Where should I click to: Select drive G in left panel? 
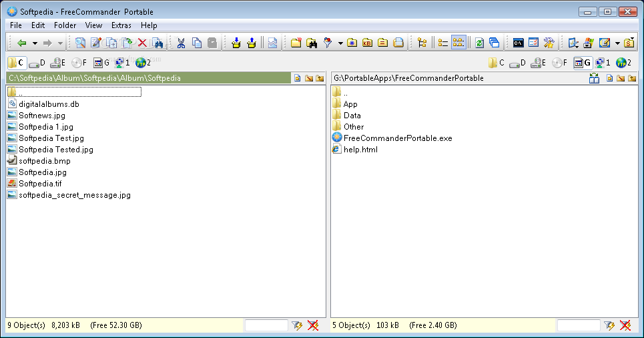(x=101, y=63)
